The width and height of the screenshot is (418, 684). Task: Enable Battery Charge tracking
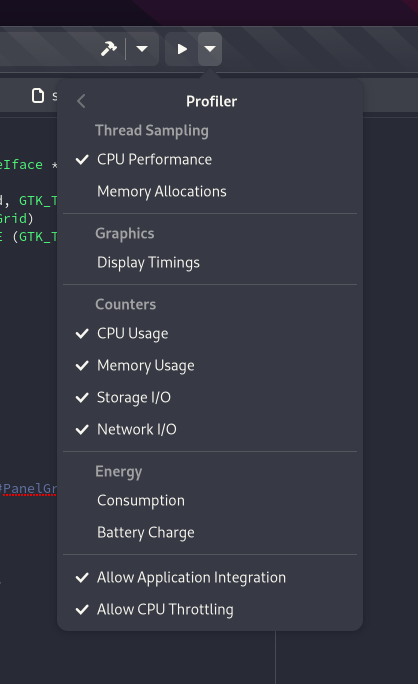pyautogui.click(x=210, y=532)
